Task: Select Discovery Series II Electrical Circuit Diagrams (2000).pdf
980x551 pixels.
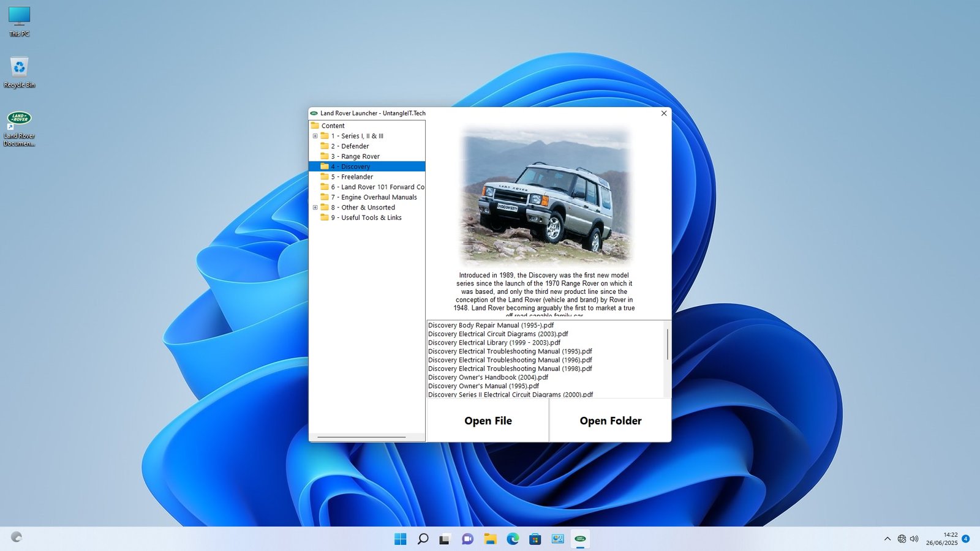Action: click(x=510, y=394)
